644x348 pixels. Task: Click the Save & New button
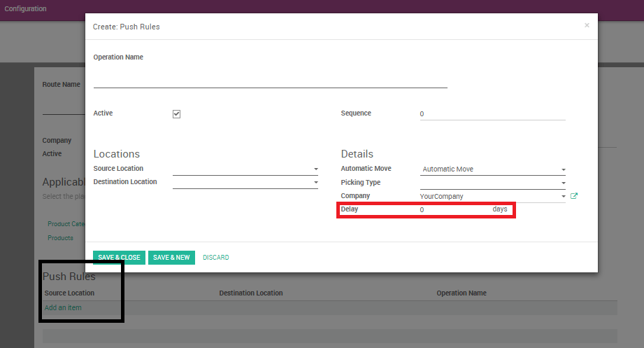[171, 258]
